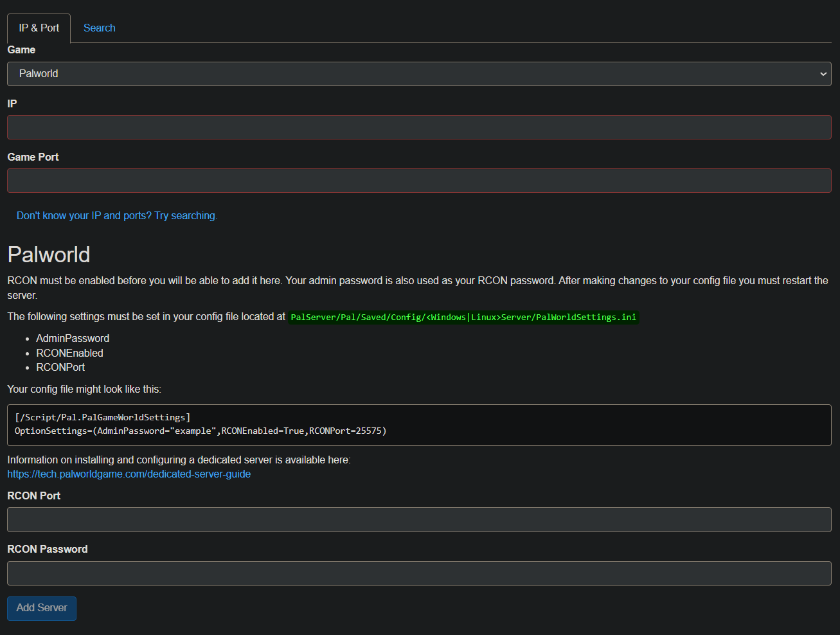
Task: Click the Palworld page heading
Action: click(x=48, y=255)
